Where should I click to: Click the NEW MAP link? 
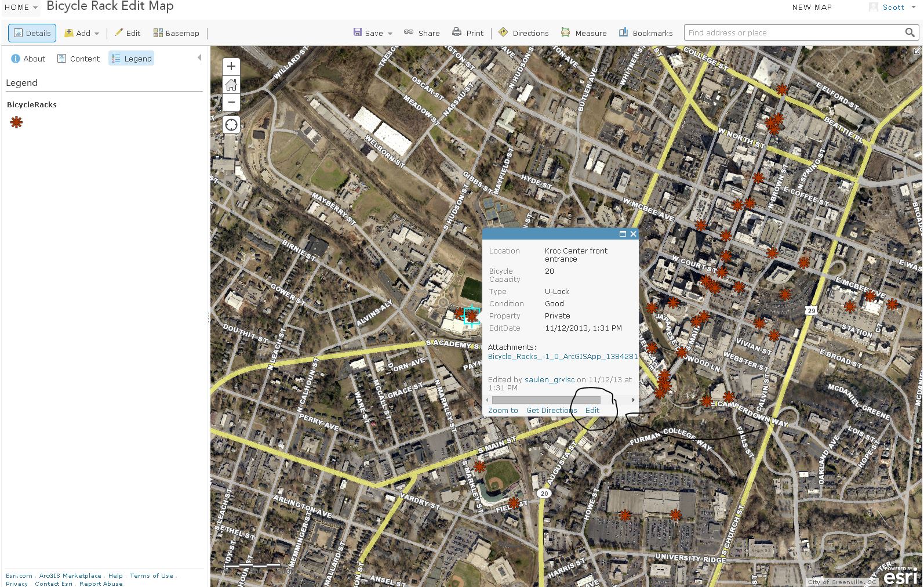point(812,7)
